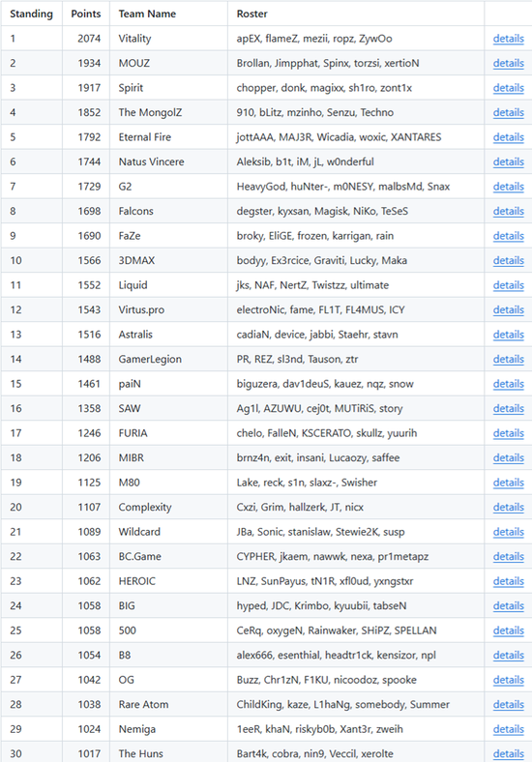Open Falcons details link
532x762 pixels.
[508, 211]
